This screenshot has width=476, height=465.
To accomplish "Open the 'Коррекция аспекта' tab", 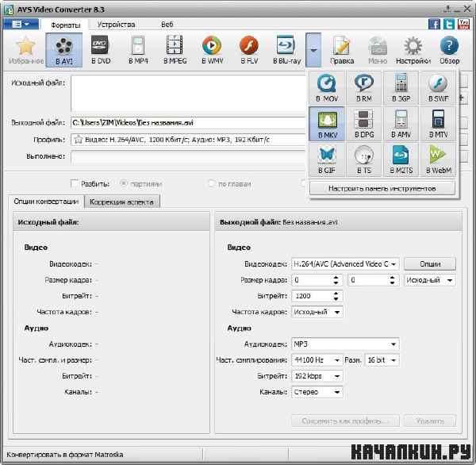I will (121, 202).
